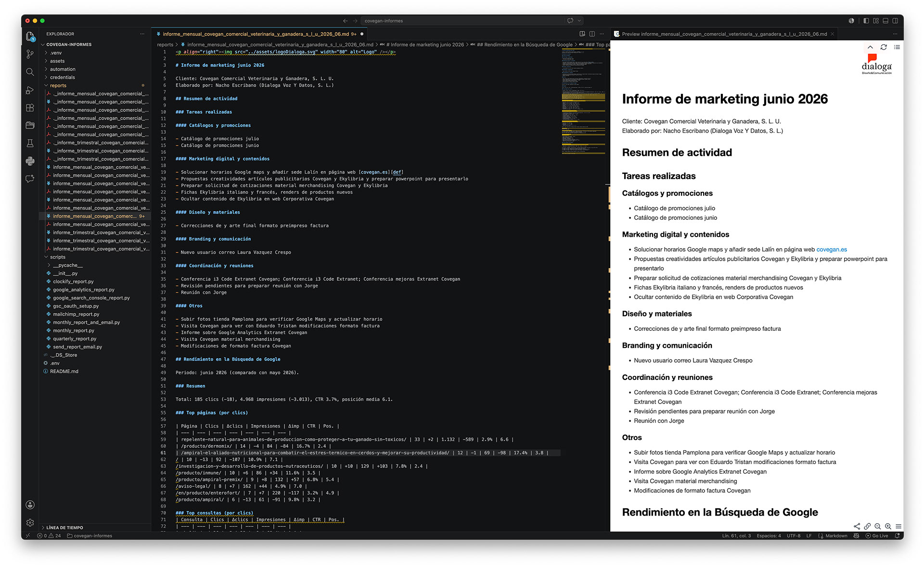This screenshot has width=924, height=567.
Task: Open chat from title bar icon
Action: coord(570,21)
